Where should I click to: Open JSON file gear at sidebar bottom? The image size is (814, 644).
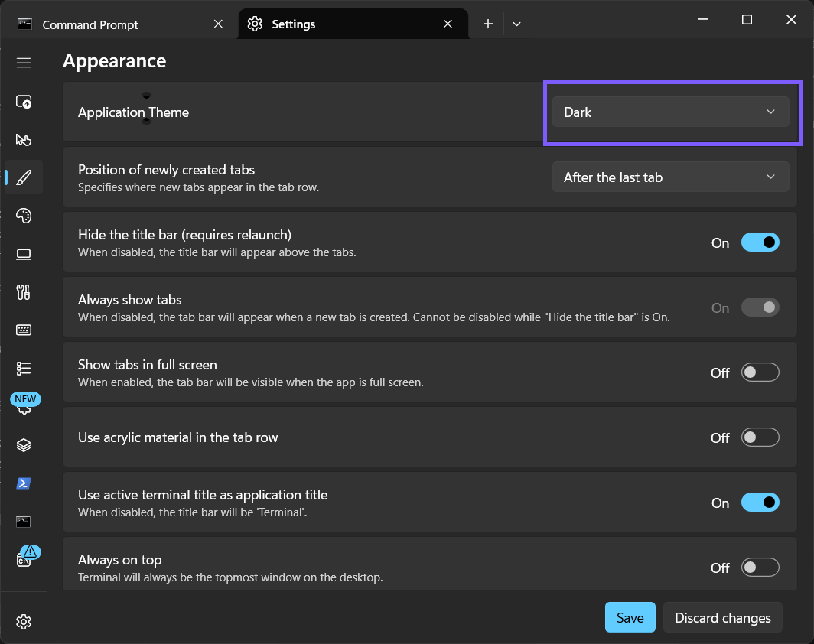coord(24,622)
